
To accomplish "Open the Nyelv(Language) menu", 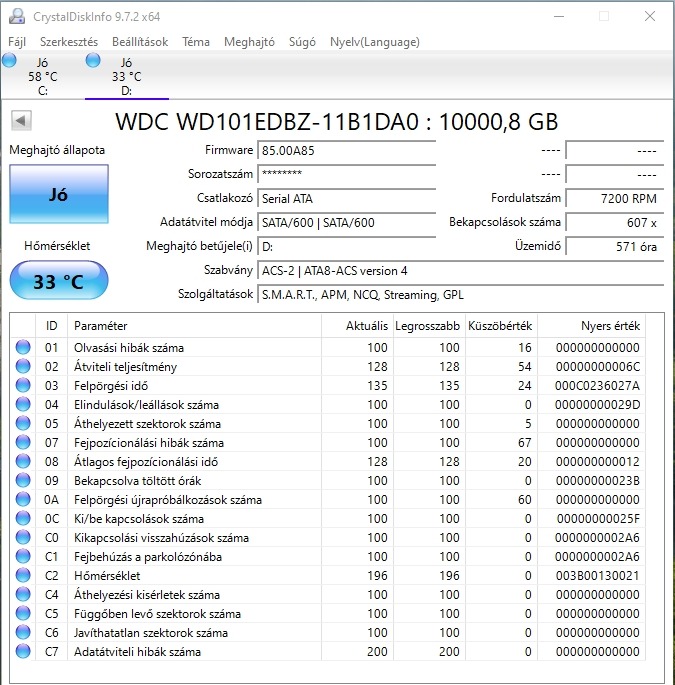I will [374, 42].
